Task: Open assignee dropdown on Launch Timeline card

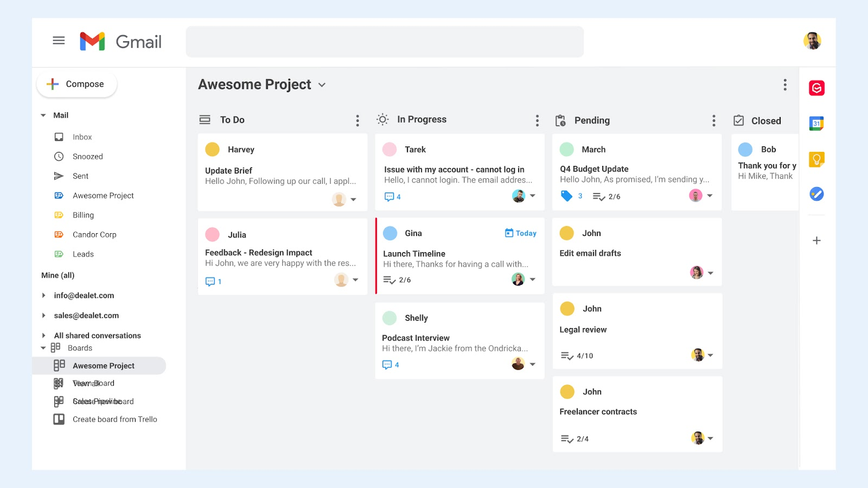Action: tap(532, 279)
